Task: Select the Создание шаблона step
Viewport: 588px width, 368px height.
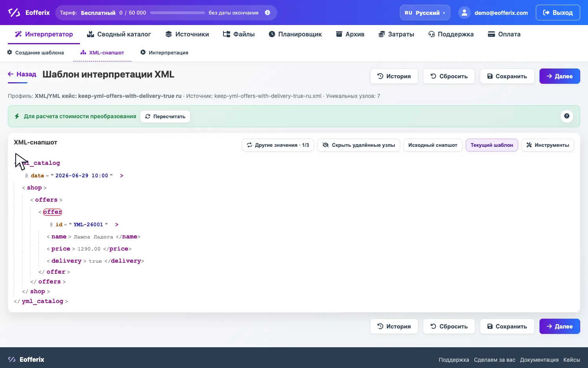Action: click(36, 52)
